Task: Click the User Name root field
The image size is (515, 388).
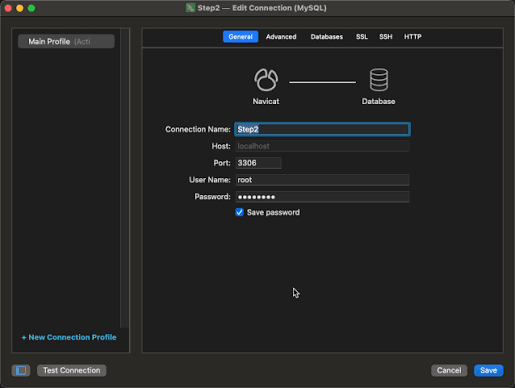Action: (322, 180)
